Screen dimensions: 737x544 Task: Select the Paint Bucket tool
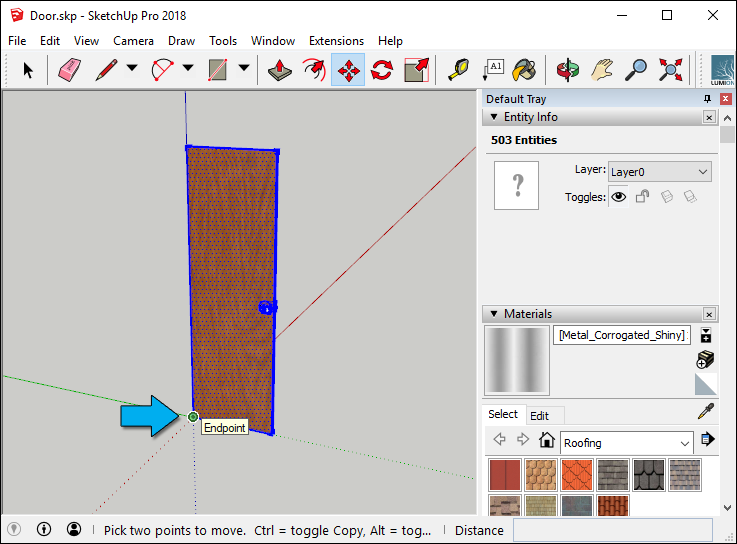524,70
